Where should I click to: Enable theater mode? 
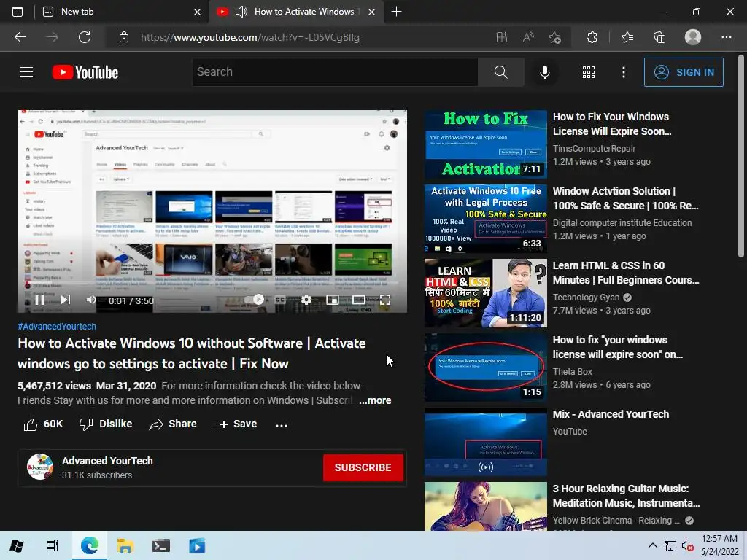[x=359, y=300]
